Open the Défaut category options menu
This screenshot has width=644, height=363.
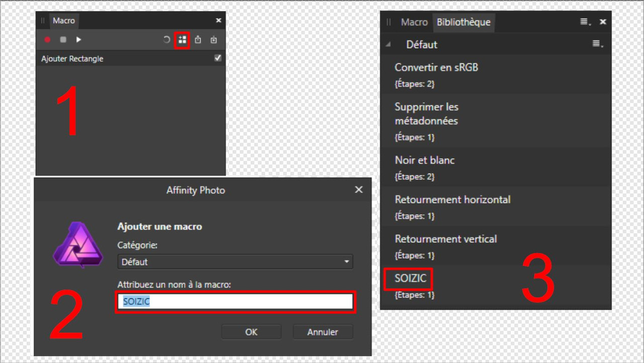tap(598, 44)
